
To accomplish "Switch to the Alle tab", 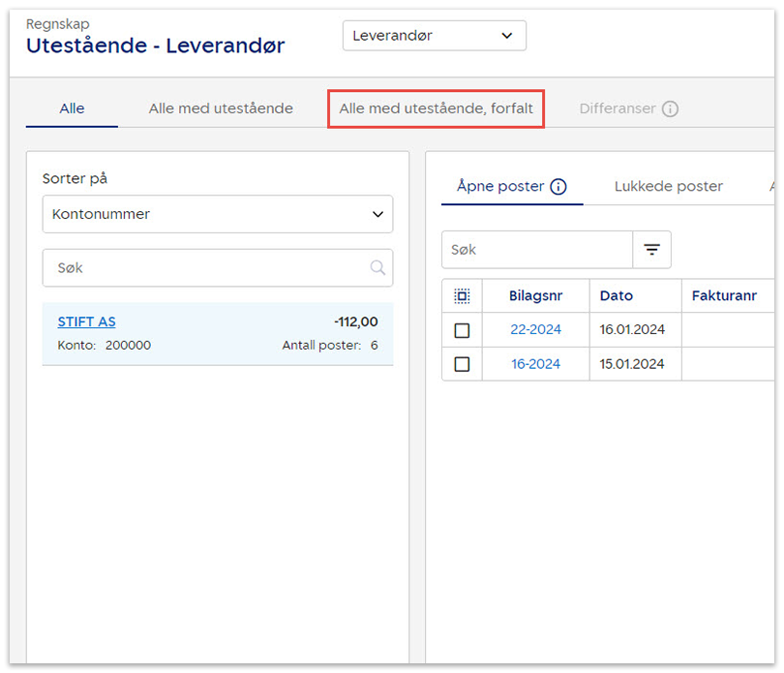I will point(72,108).
